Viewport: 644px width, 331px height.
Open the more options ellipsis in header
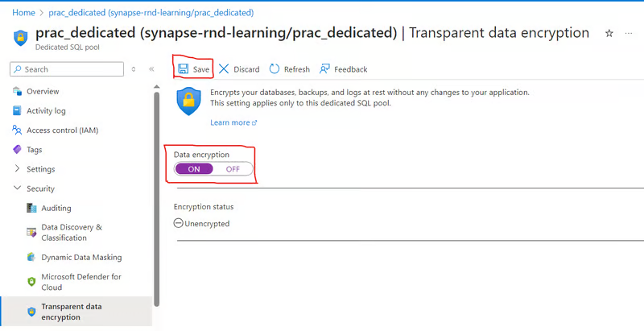[x=629, y=33]
